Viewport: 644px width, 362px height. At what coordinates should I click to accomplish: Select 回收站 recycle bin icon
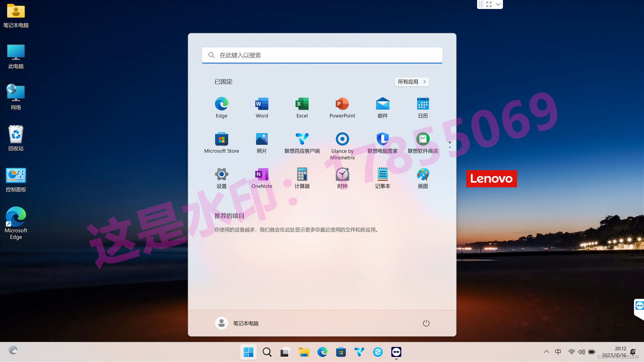point(16,139)
